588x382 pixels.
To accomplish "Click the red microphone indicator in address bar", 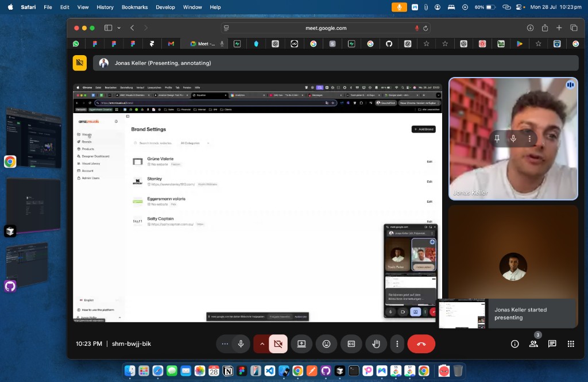I will click(x=417, y=28).
